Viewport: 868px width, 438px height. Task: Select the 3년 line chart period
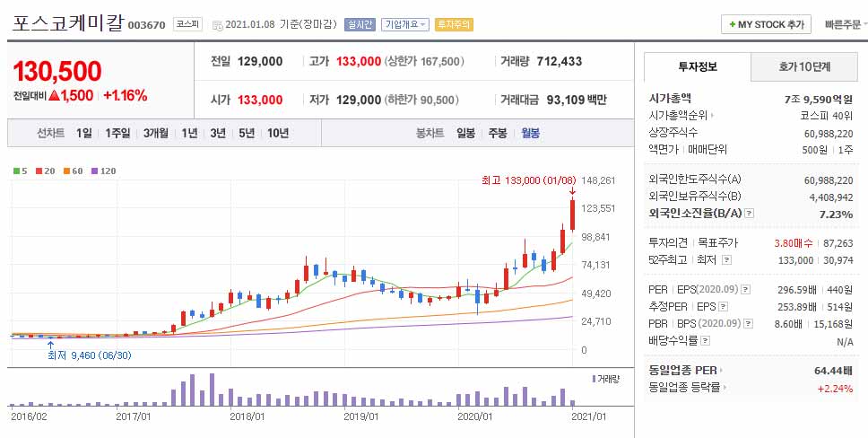click(218, 133)
